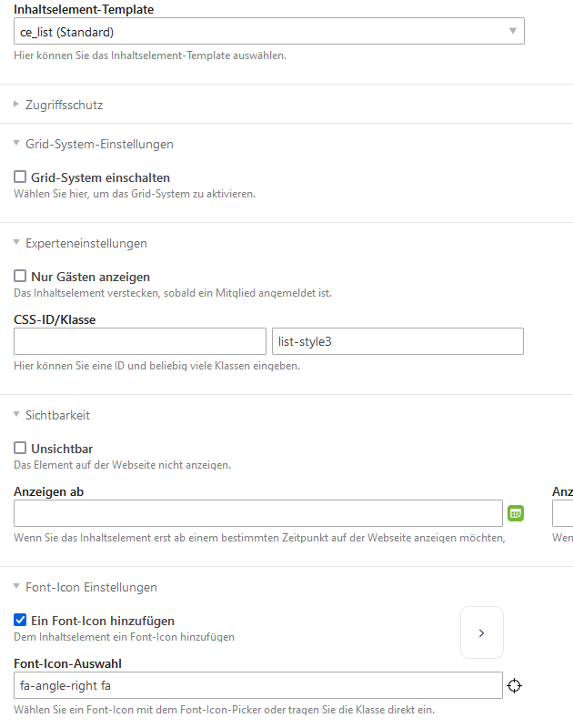573x728 pixels.
Task: Tick the Unsichtbar checkbox
Action: coord(20,448)
